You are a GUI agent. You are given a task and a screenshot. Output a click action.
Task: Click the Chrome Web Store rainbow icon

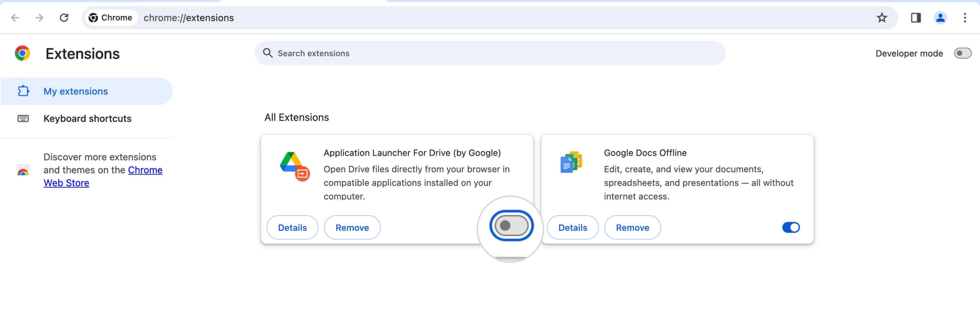[x=23, y=170]
